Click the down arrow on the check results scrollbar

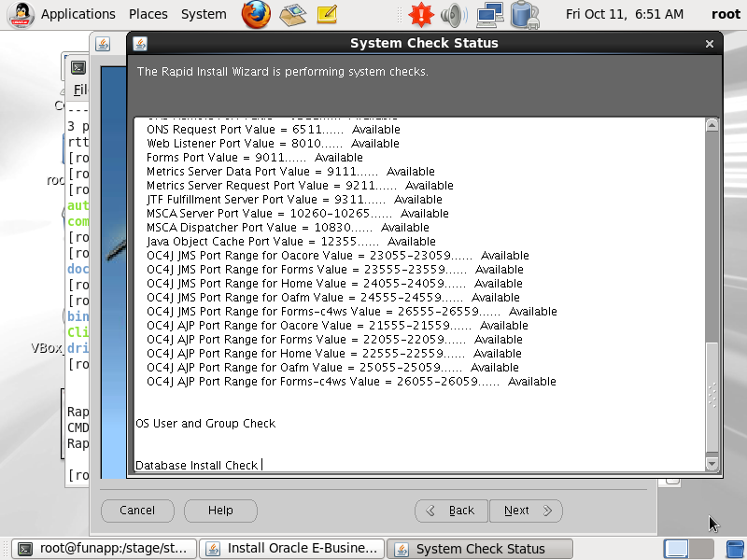711,463
